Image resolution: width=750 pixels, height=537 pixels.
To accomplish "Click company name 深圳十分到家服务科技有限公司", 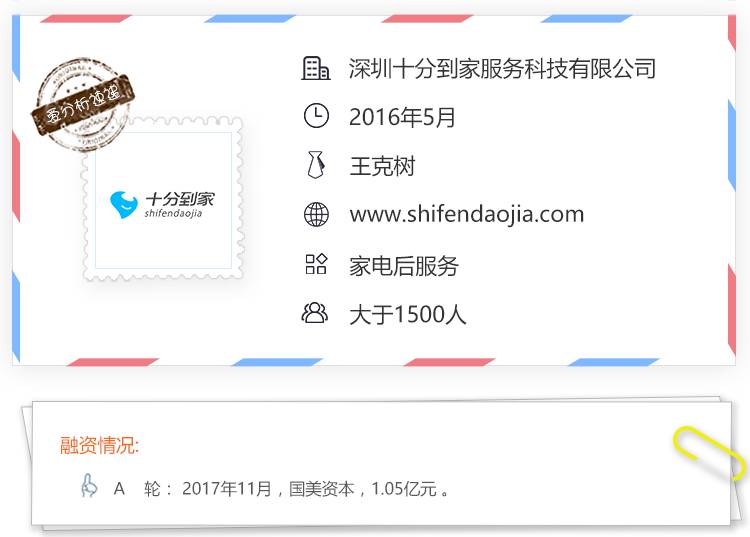I will point(502,68).
